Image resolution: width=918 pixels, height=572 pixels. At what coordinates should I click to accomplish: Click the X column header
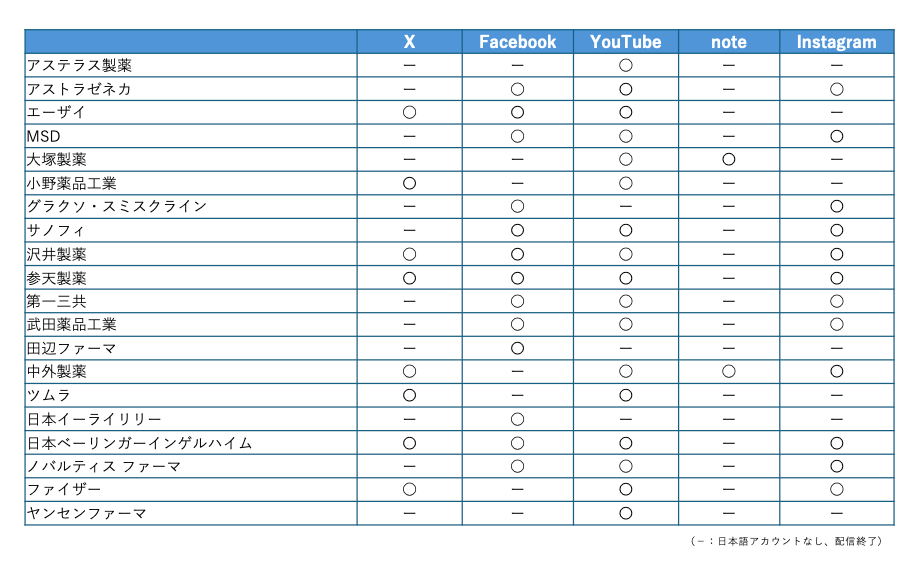pos(409,42)
